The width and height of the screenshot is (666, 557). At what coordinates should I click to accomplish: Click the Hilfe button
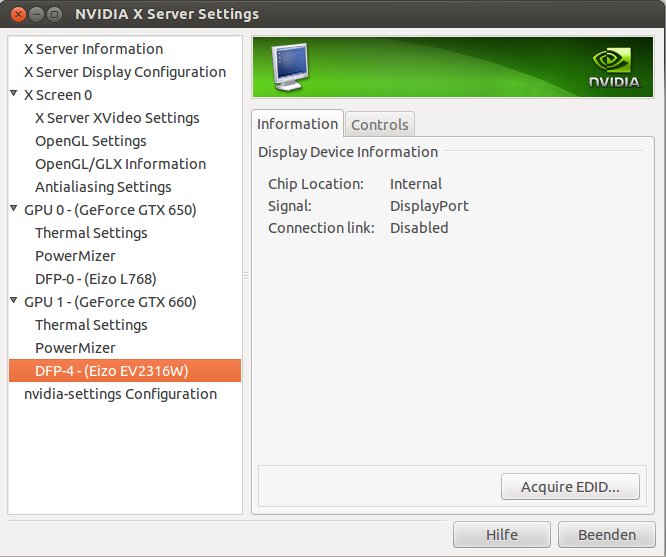pos(502,534)
